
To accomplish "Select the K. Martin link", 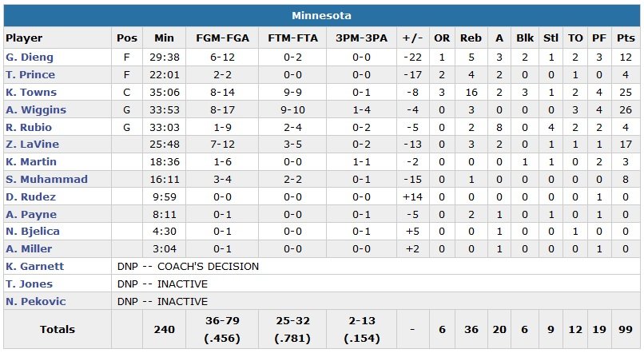I will (x=28, y=162).
